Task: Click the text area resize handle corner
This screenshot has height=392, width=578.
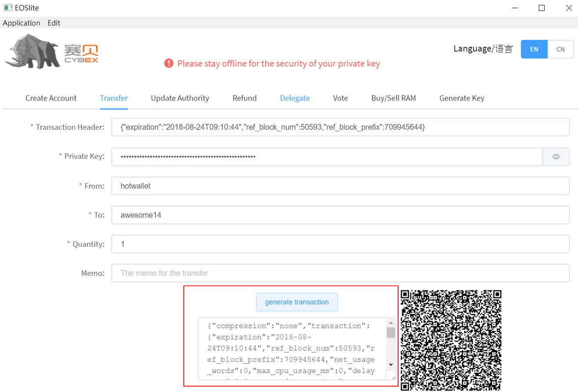Action: coord(393,377)
